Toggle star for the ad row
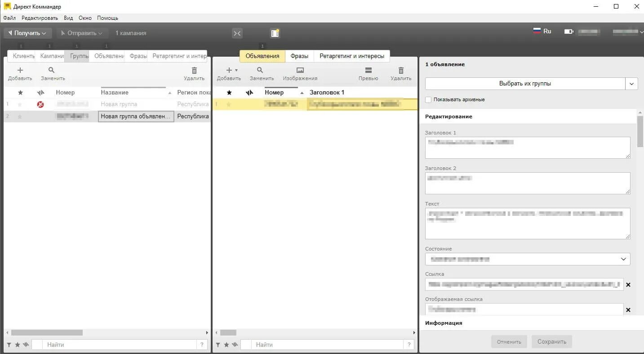 click(x=228, y=104)
